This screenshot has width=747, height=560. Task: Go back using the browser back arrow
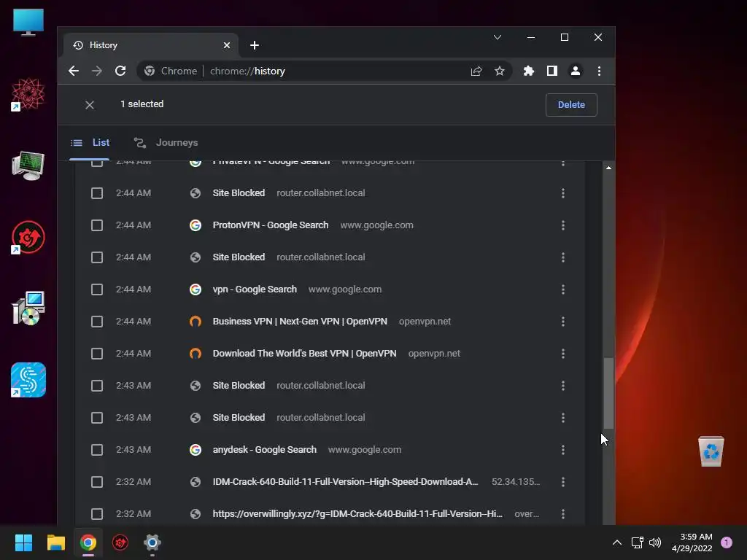coord(74,71)
